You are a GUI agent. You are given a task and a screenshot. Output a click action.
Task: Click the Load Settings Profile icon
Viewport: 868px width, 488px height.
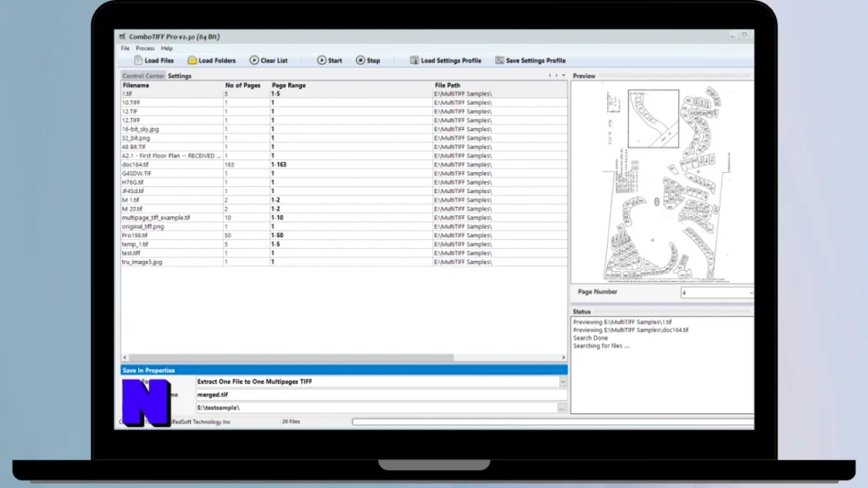pyautogui.click(x=414, y=60)
